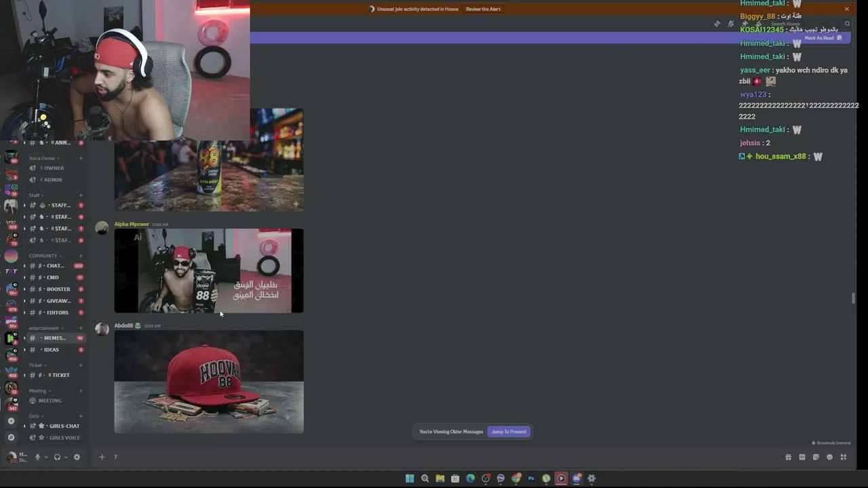Add a channel to COMMUNITY category

(81, 256)
